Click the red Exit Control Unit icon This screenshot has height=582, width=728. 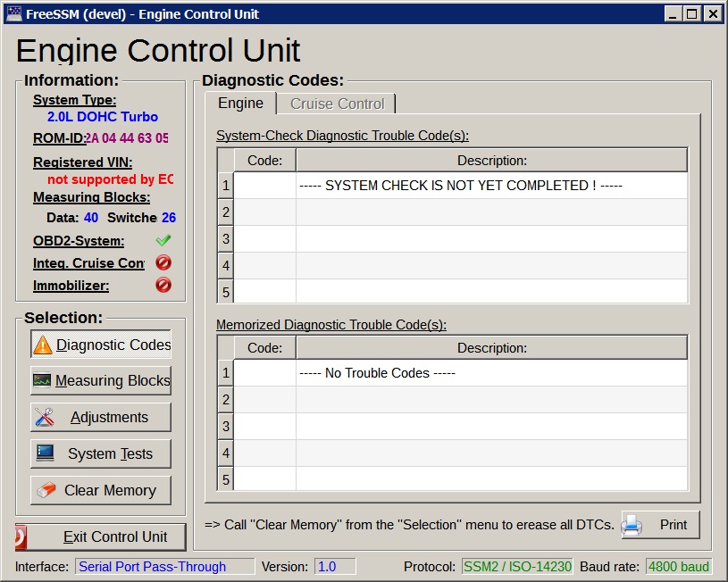(x=21, y=536)
